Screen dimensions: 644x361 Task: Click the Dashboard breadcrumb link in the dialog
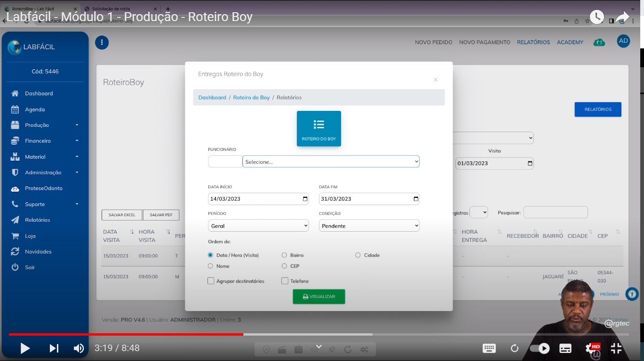coord(212,97)
